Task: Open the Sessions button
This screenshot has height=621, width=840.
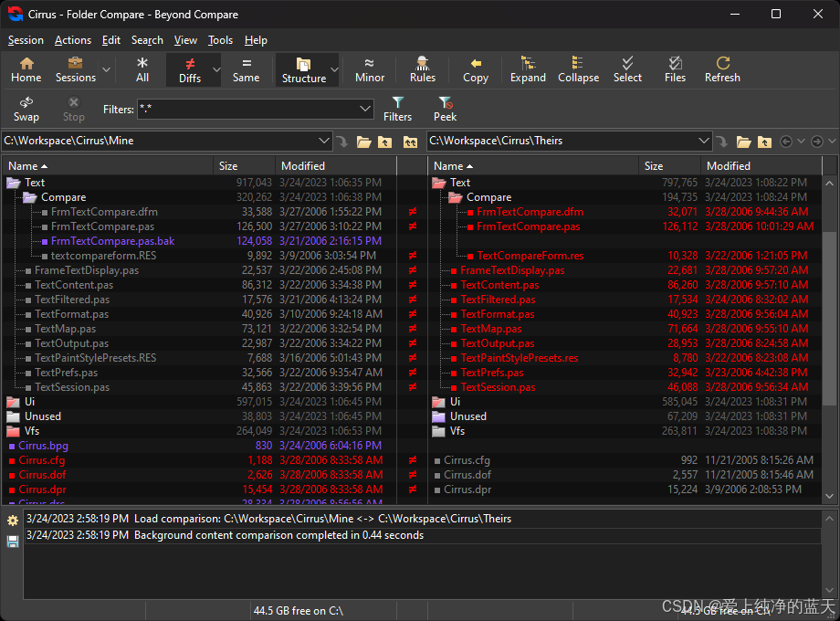Action: (x=76, y=70)
